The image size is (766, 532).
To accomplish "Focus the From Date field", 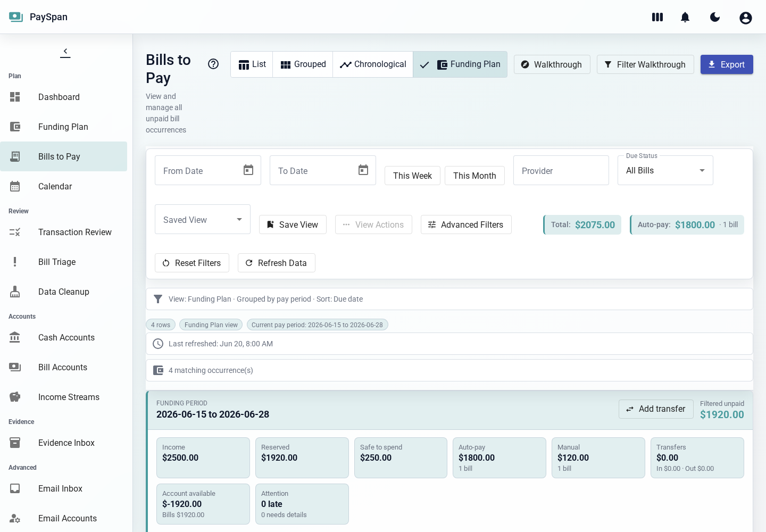I will 208,170.
